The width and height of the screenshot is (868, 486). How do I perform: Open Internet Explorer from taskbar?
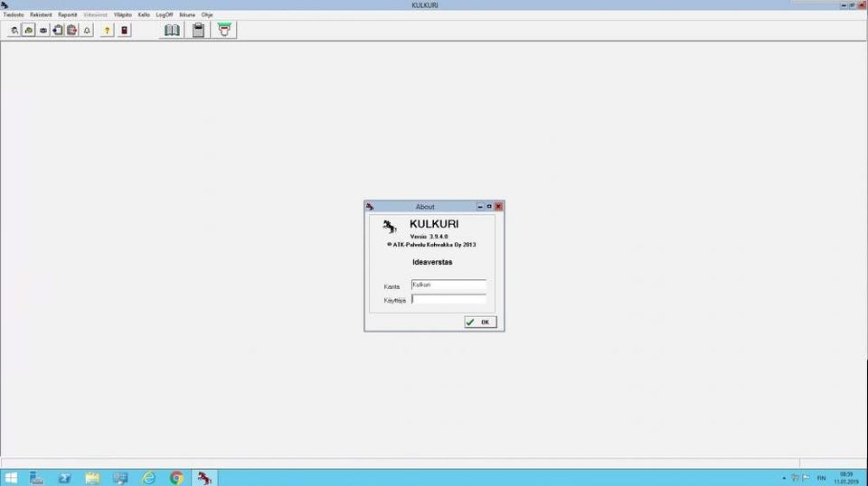tap(148, 478)
